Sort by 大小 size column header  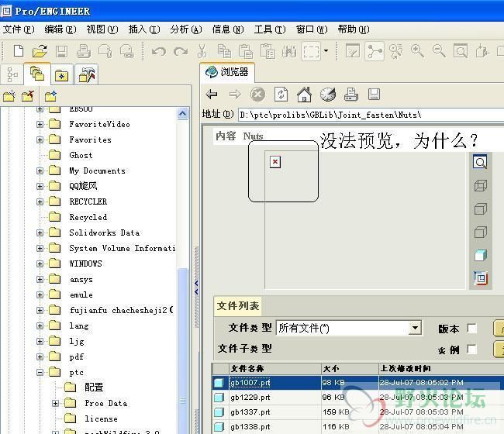pyautogui.click(x=350, y=368)
